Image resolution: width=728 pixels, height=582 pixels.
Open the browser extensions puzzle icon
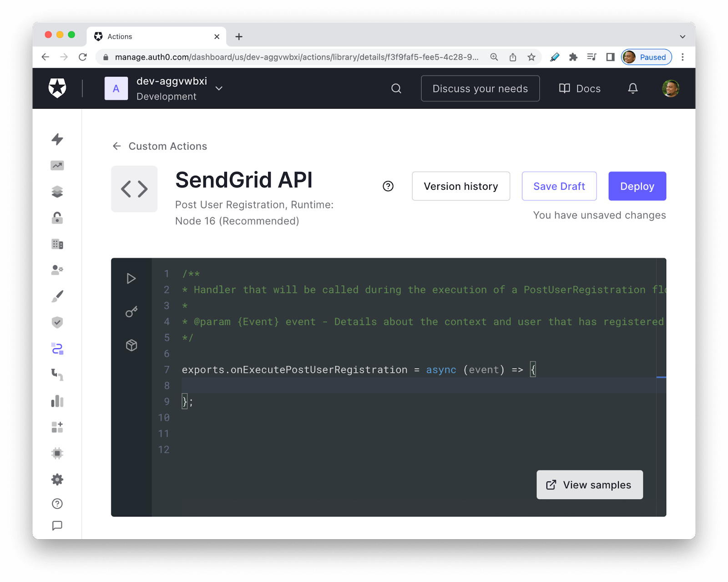[573, 57]
